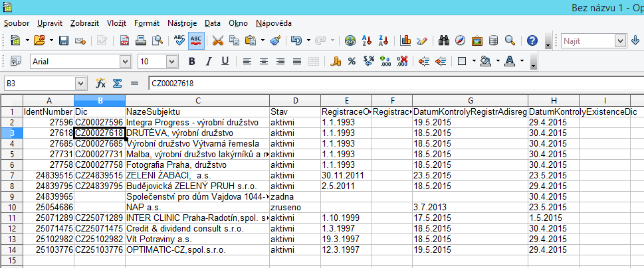This screenshot has width=644, height=268.
Task: Open the background color dropdown arrow
Action: 498,61
